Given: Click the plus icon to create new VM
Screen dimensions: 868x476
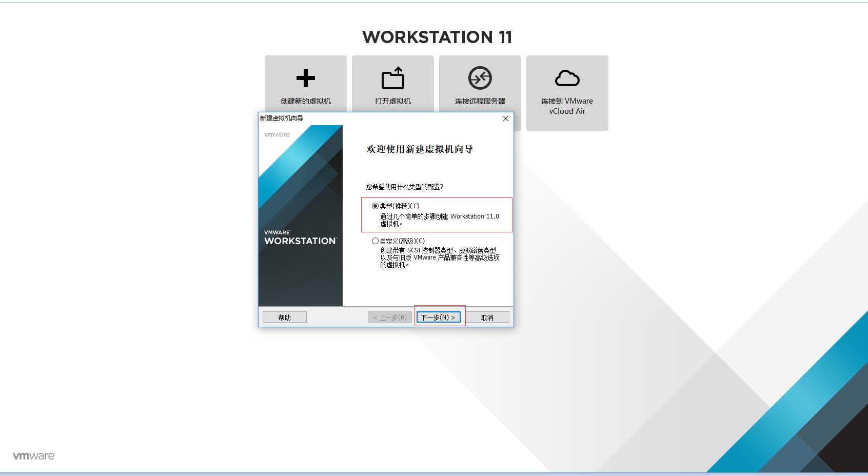Looking at the screenshot, I should pos(306,78).
